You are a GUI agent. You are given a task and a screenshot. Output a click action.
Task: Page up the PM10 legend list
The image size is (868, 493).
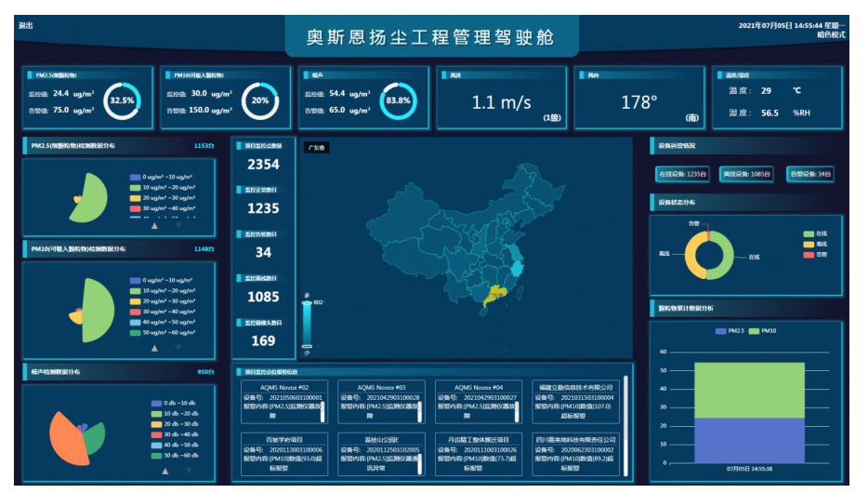[x=155, y=348]
